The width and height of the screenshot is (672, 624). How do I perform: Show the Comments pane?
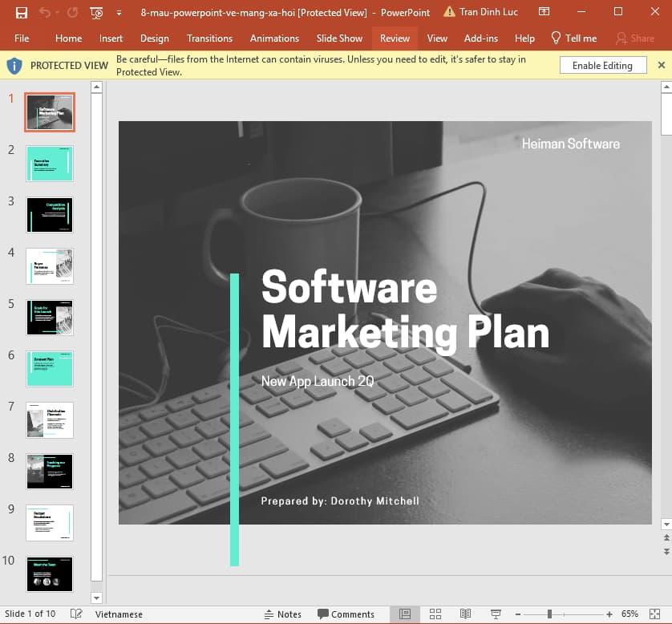pos(348,614)
